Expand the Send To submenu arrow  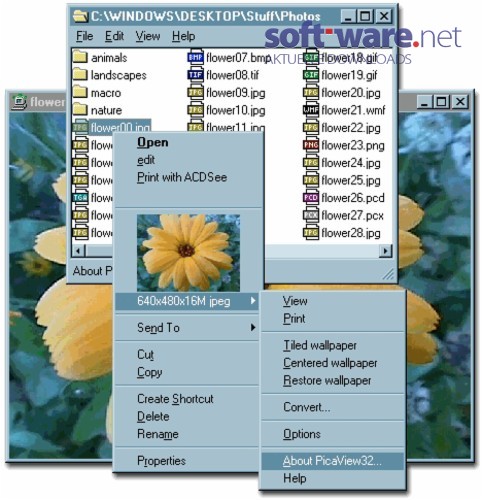tap(253, 328)
